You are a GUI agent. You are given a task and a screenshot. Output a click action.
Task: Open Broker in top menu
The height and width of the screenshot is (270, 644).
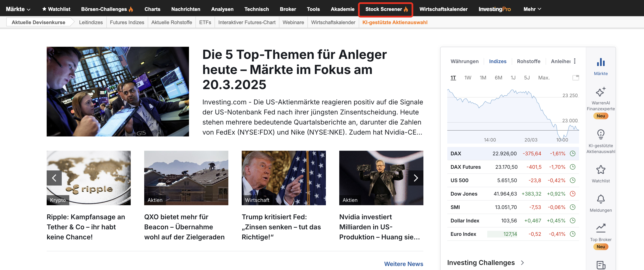pyautogui.click(x=288, y=9)
